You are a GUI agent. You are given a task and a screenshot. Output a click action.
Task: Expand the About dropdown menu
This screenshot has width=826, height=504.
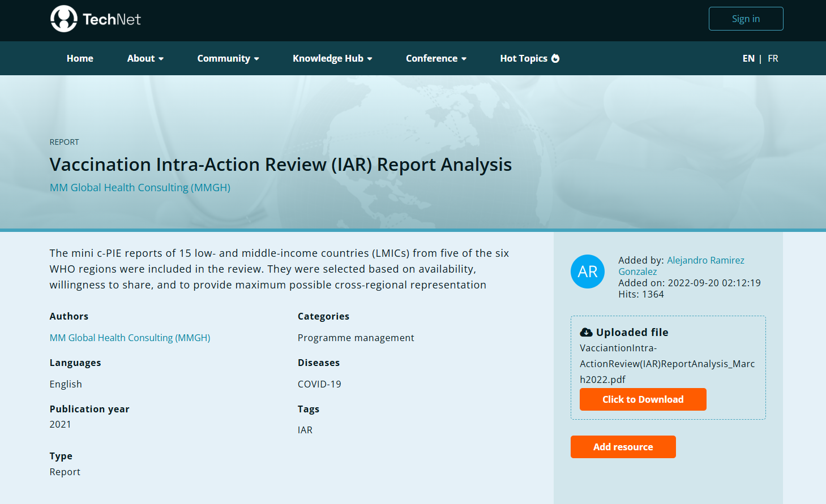click(145, 58)
